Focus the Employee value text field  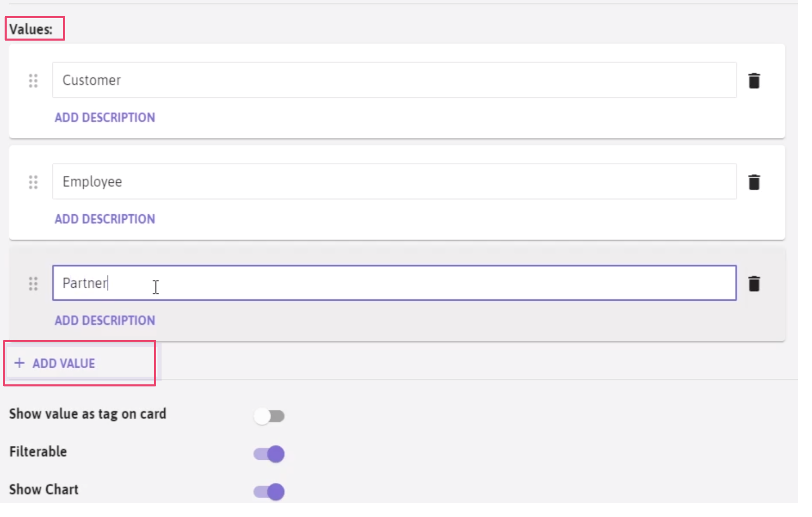click(x=394, y=181)
